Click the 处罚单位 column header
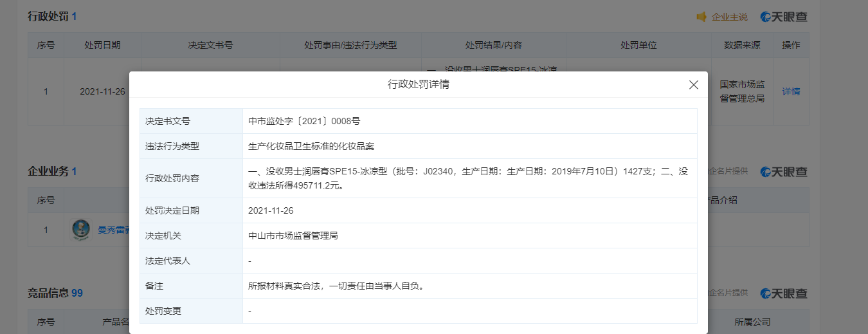 pyautogui.click(x=638, y=46)
